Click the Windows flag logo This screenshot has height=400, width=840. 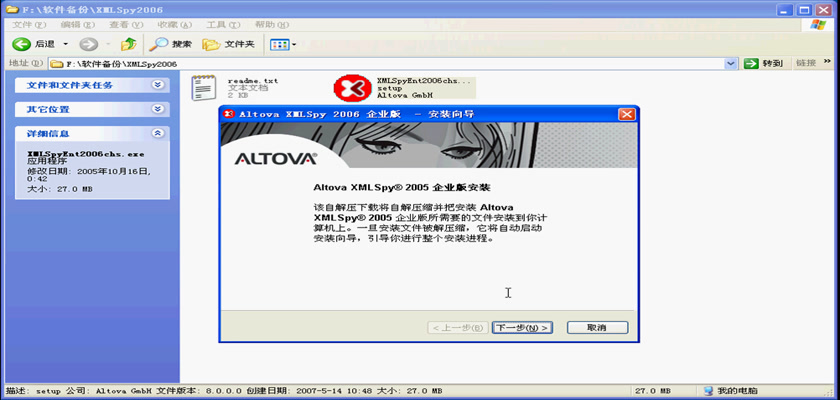pos(818,25)
